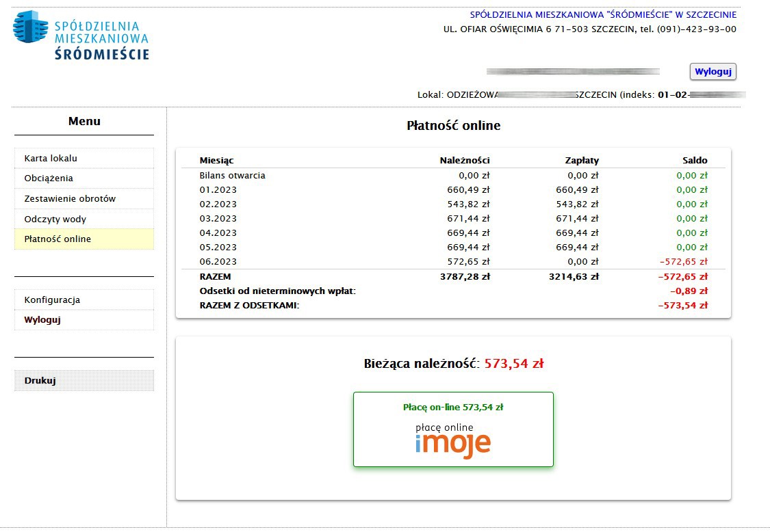Click the RAZEM Z ODSETKAMI total row
The image size is (770, 532).
click(250, 306)
